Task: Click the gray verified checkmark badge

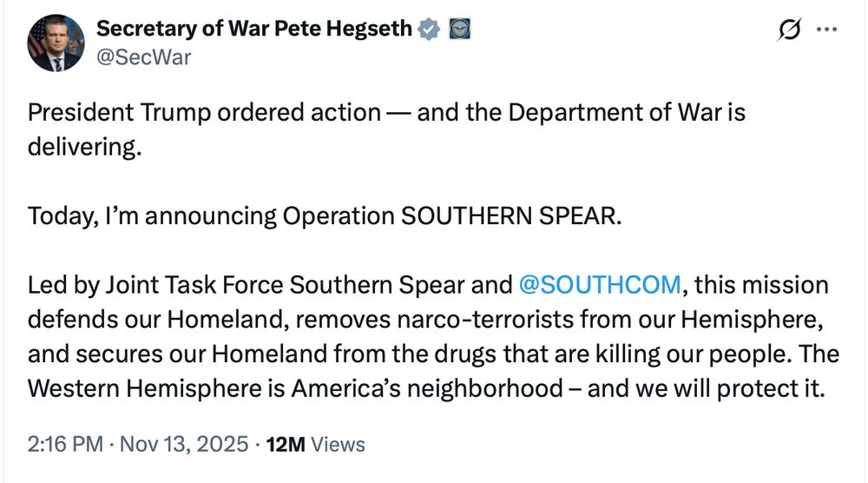Action: (x=429, y=29)
